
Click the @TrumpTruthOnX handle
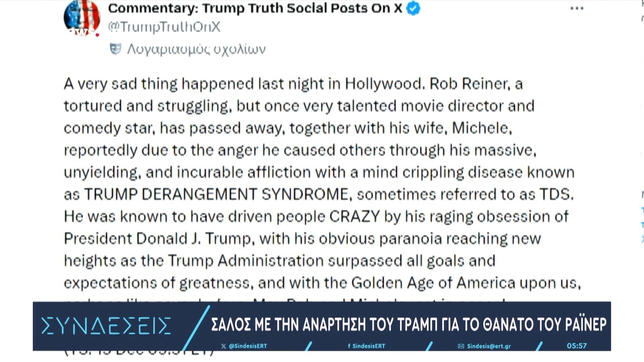tap(164, 27)
